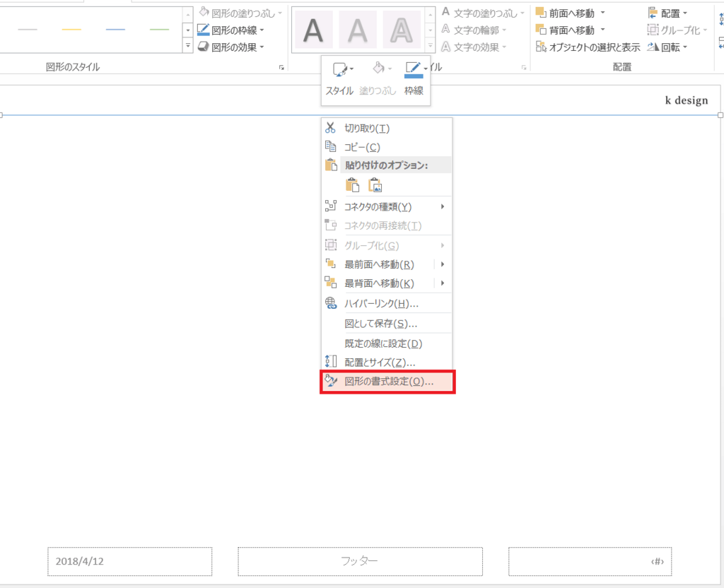The image size is (724, 588).
Task: Choose 図として保存(S)... menu entry
Action: pyautogui.click(x=387, y=323)
